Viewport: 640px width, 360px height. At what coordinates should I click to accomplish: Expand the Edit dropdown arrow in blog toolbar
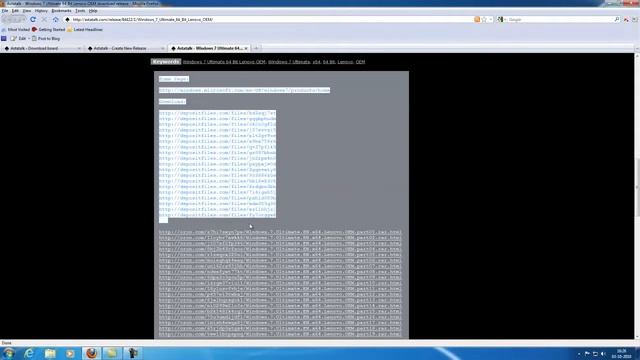[29, 38]
